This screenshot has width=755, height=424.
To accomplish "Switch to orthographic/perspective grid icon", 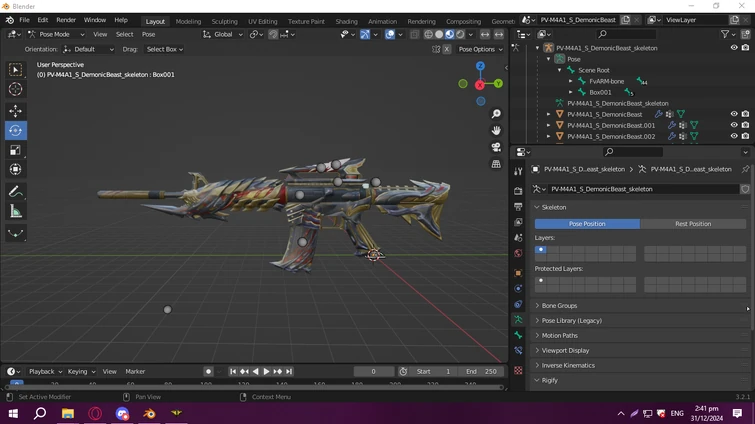I will coord(496,164).
